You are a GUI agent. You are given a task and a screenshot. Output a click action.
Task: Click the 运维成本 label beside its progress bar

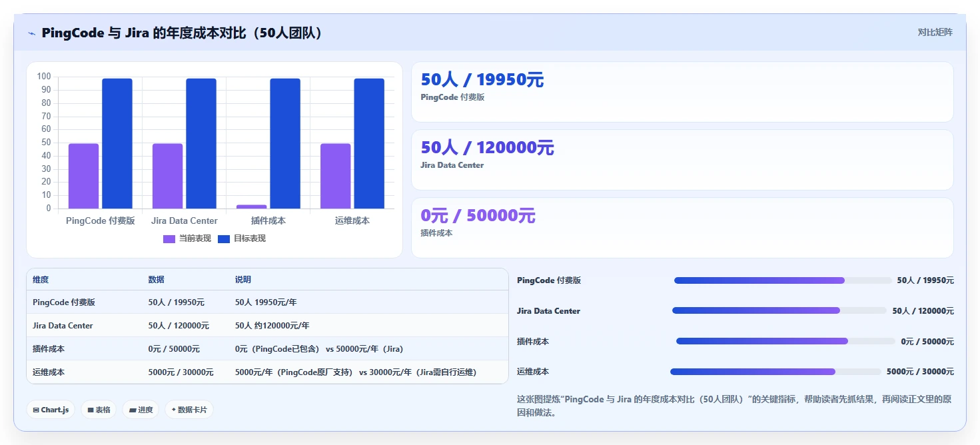[533, 372]
